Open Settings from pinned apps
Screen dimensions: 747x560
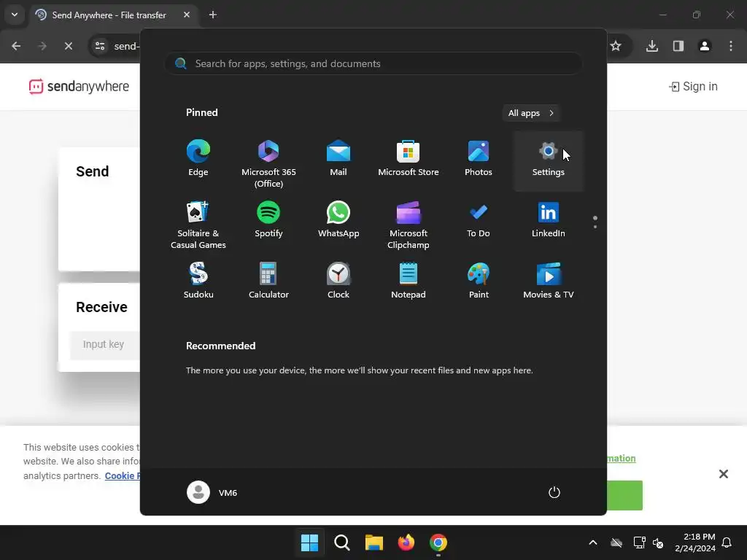[549, 161]
